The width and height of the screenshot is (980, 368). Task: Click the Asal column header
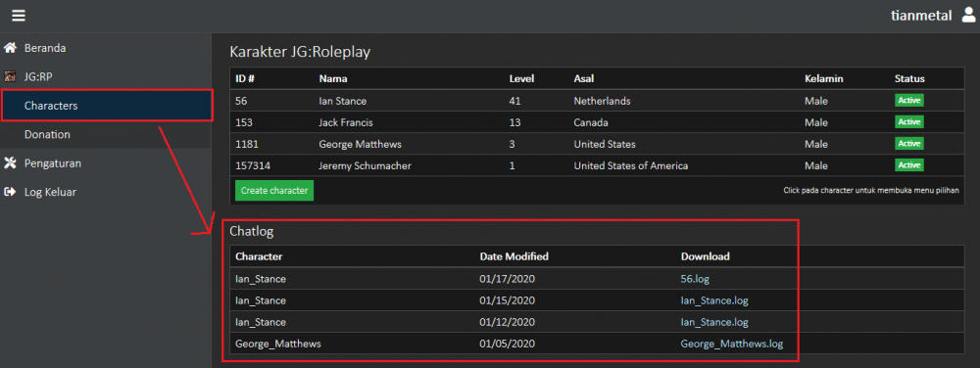584,79
